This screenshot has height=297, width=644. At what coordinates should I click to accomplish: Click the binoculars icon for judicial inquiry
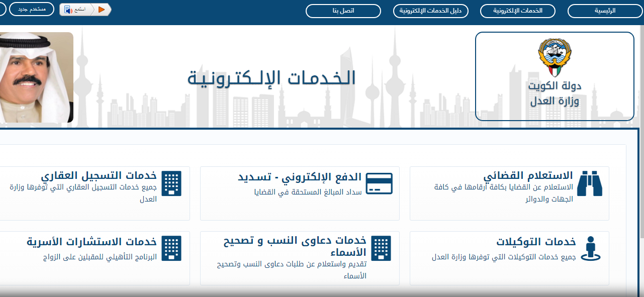(x=589, y=183)
